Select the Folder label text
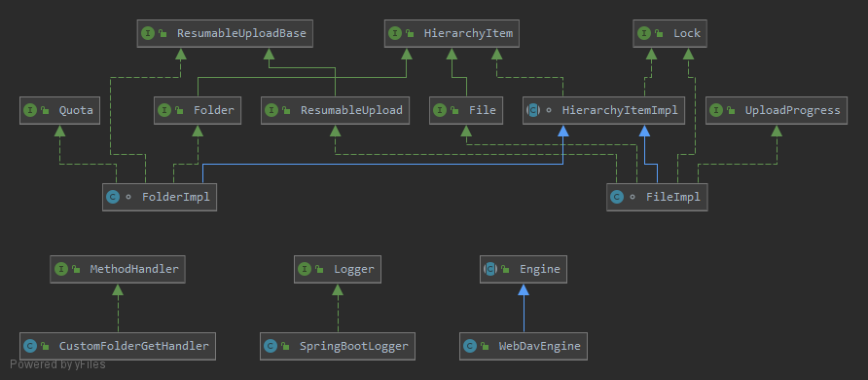 pyautogui.click(x=214, y=110)
